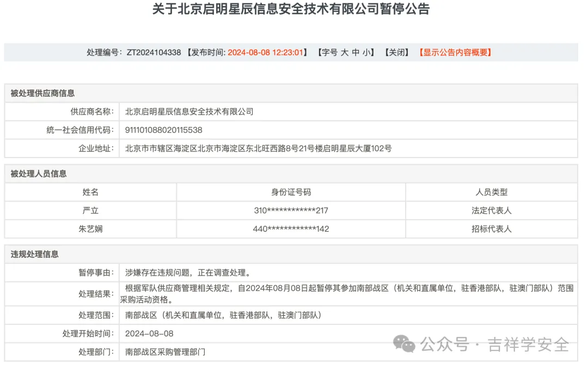Image resolution: width=588 pixels, height=368 pixels.
Task: Click the 处理结果 result description text
Action: pyautogui.click(x=347, y=294)
